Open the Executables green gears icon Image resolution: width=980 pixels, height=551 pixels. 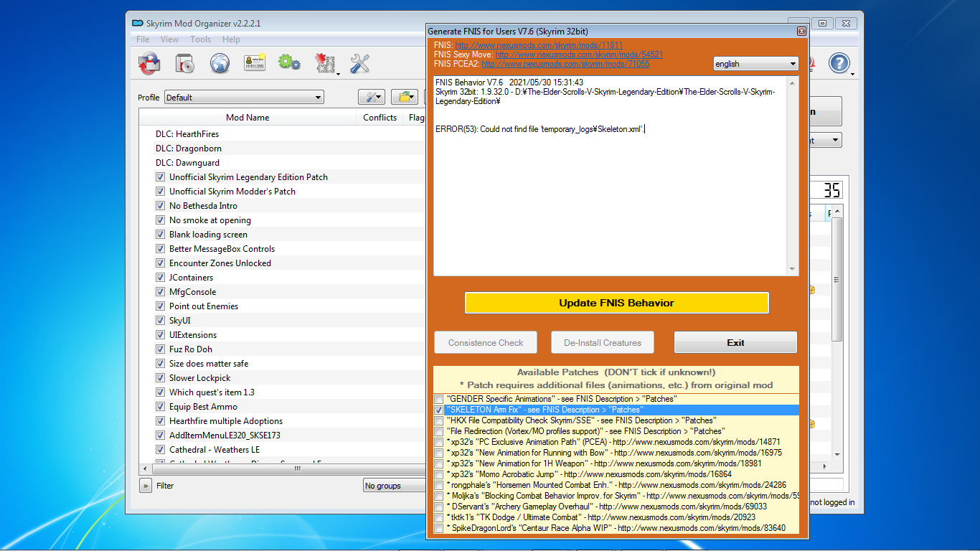[x=289, y=63]
